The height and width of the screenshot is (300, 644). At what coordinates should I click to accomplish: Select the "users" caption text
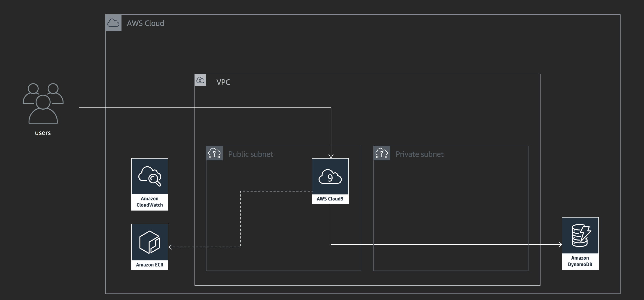43,133
